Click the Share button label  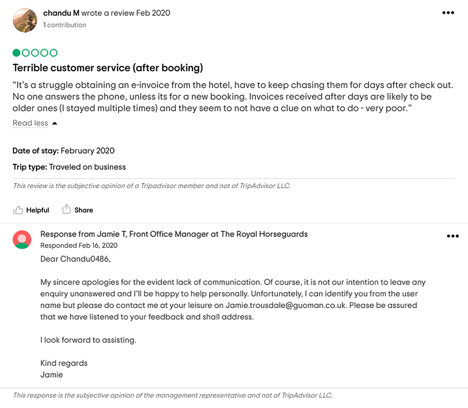(x=84, y=210)
